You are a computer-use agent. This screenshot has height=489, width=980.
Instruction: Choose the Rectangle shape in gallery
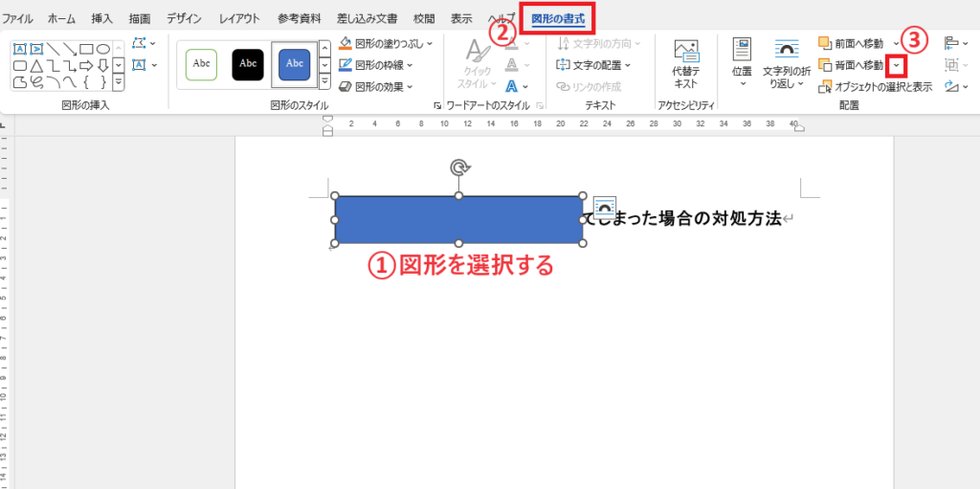[86, 49]
